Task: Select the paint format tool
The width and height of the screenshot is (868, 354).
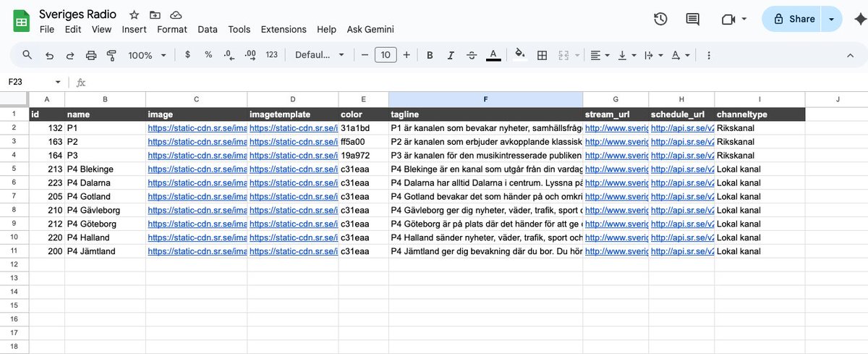Action: 111,55
